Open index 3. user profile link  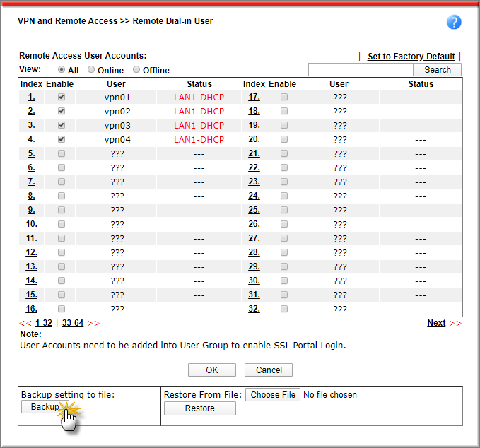click(32, 125)
